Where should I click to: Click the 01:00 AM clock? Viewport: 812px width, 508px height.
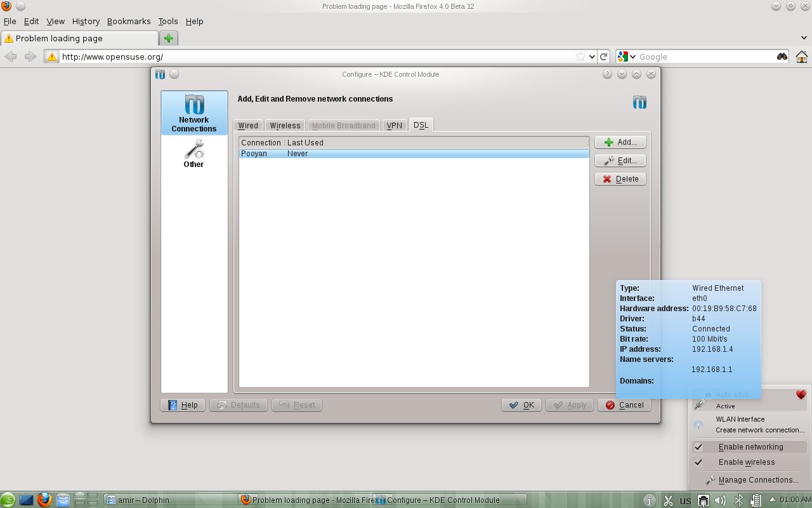pyautogui.click(x=794, y=500)
